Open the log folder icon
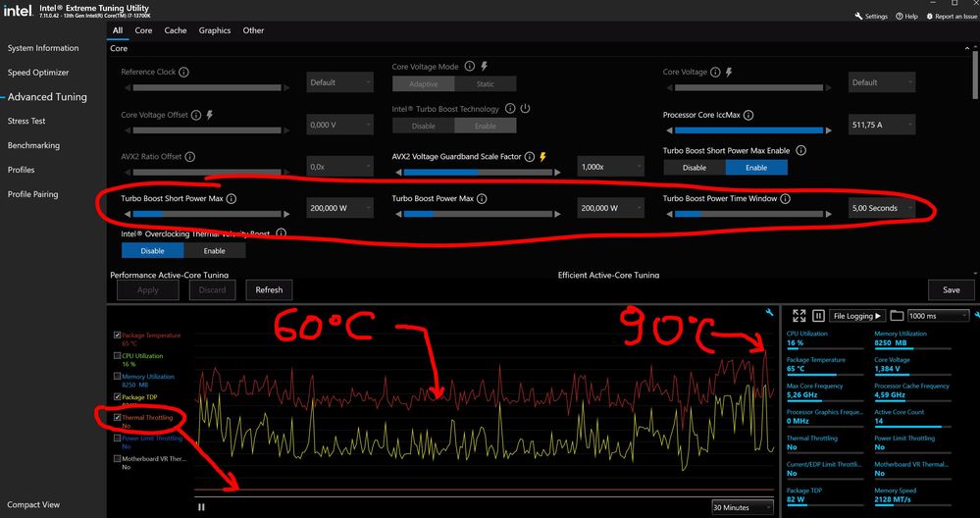 [x=897, y=316]
